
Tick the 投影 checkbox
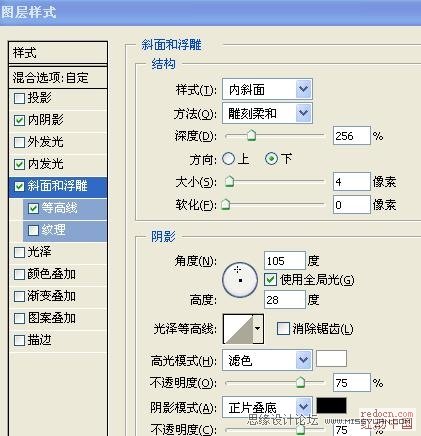(x=19, y=98)
